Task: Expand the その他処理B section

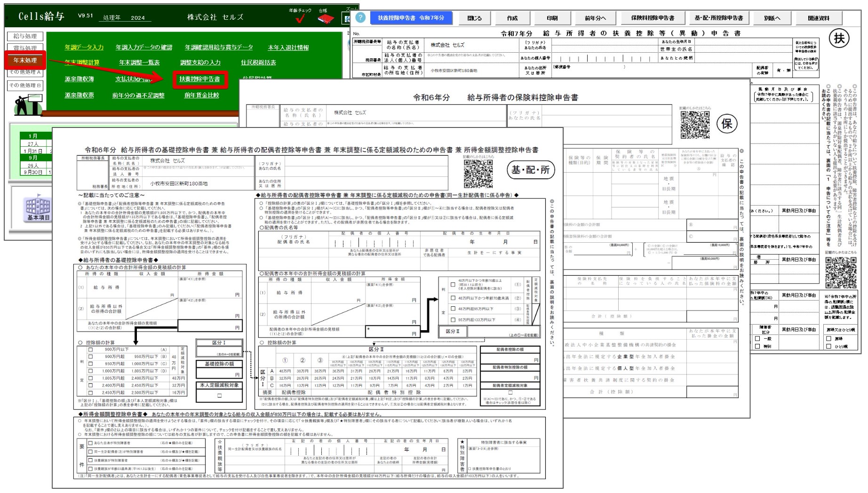Action: 25,85
